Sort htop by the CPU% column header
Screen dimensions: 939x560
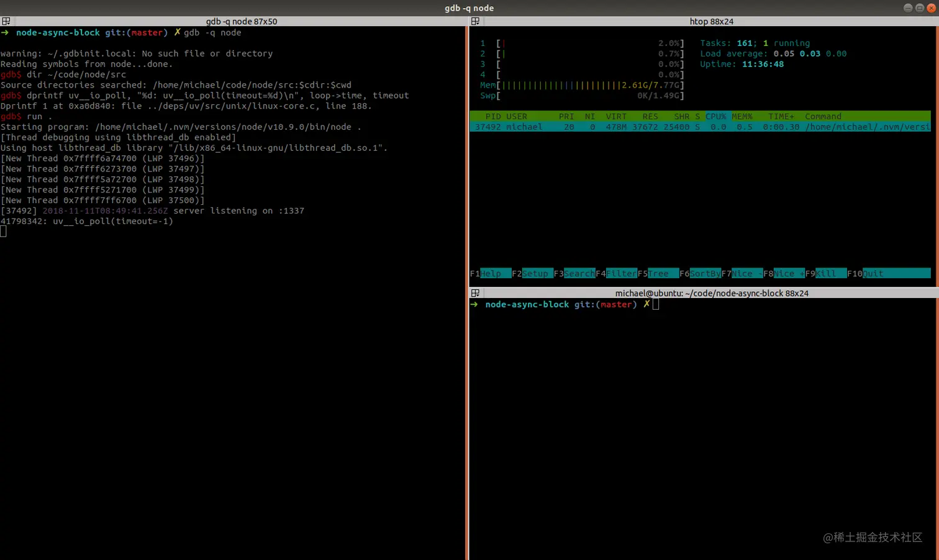[715, 117]
